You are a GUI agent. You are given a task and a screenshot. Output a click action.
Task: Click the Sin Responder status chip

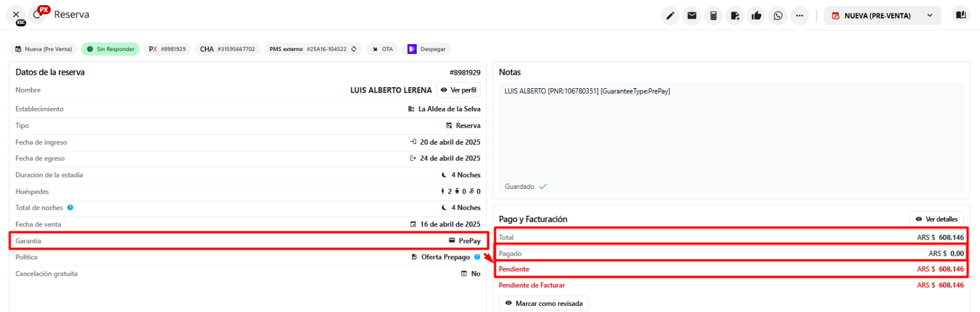coord(110,49)
